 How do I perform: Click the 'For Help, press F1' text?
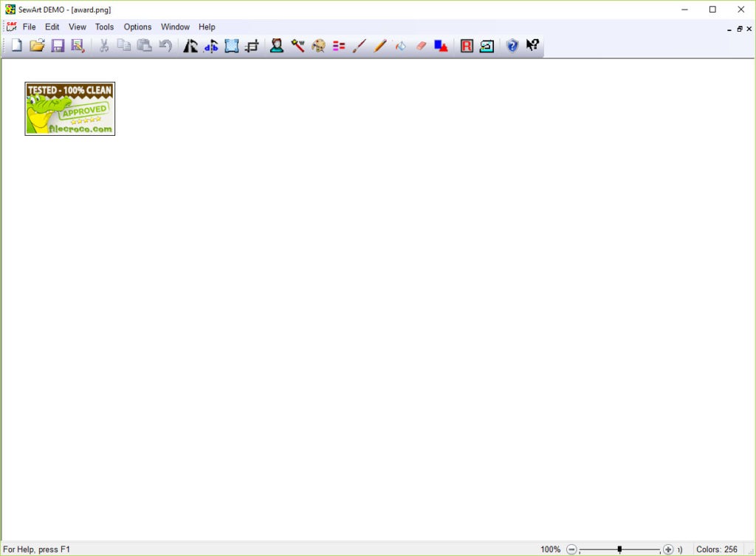tap(37, 549)
